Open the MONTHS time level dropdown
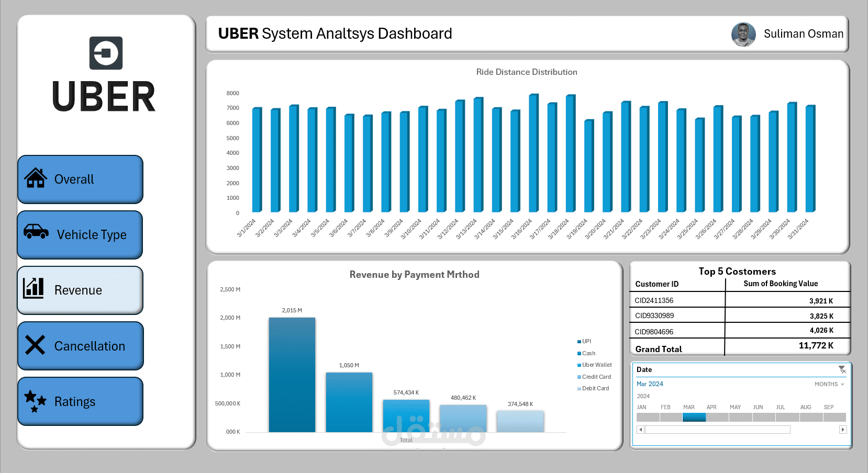Image resolution: width=868 pixels, height=473 pixels. click(x=829, y=384)
